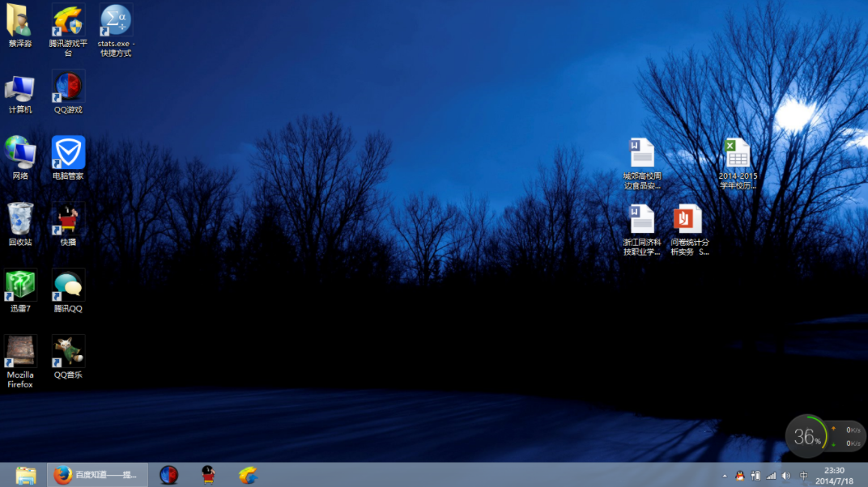Select the 腾讯游戏平台 desktop shortcut
Screen dimensions: 868x487
pos(68,20)
